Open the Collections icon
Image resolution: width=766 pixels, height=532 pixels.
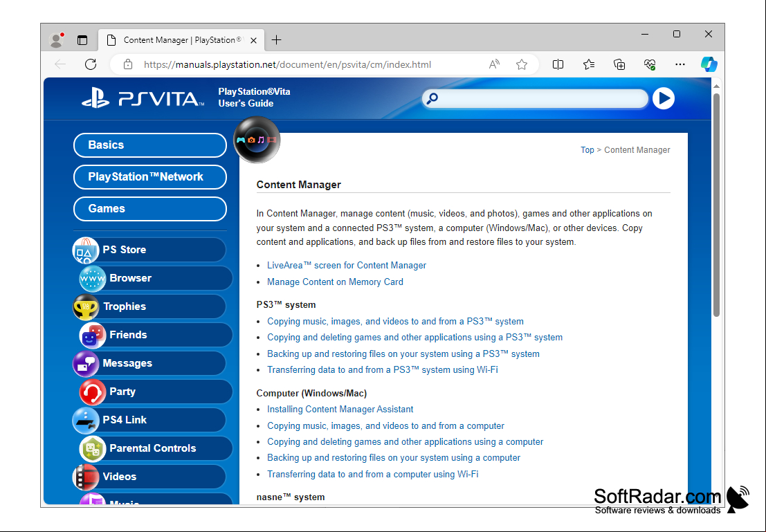[x=619, y=64]
